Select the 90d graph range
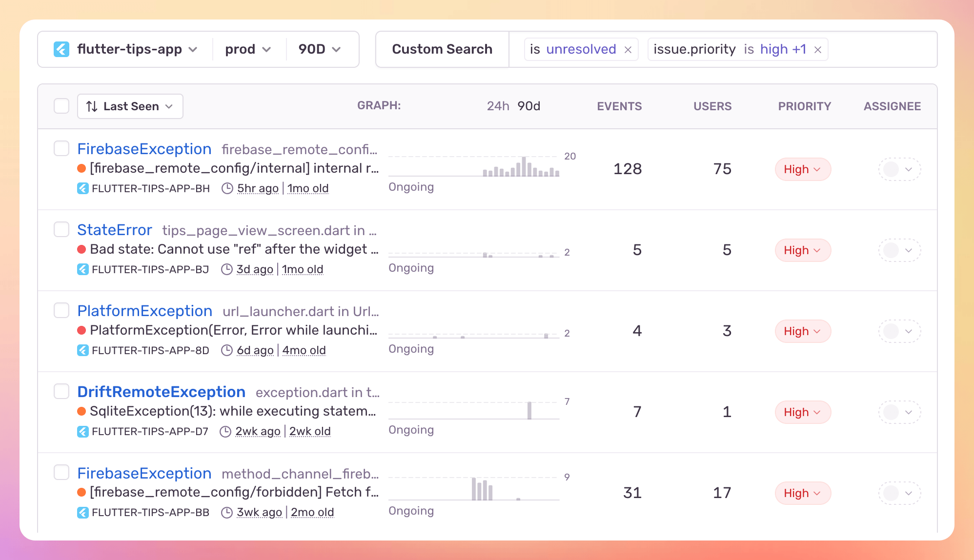974x560 pixels. (529, 106)
